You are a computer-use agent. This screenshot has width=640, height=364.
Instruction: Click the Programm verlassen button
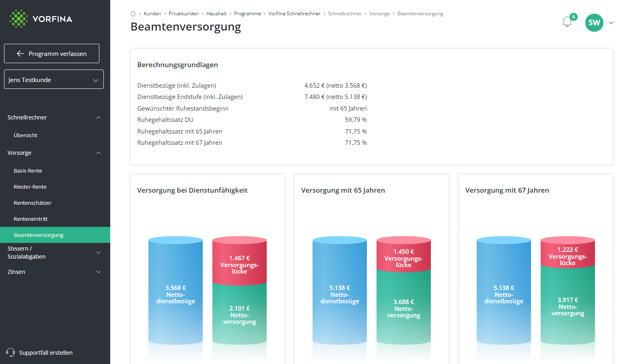(51, 53)
